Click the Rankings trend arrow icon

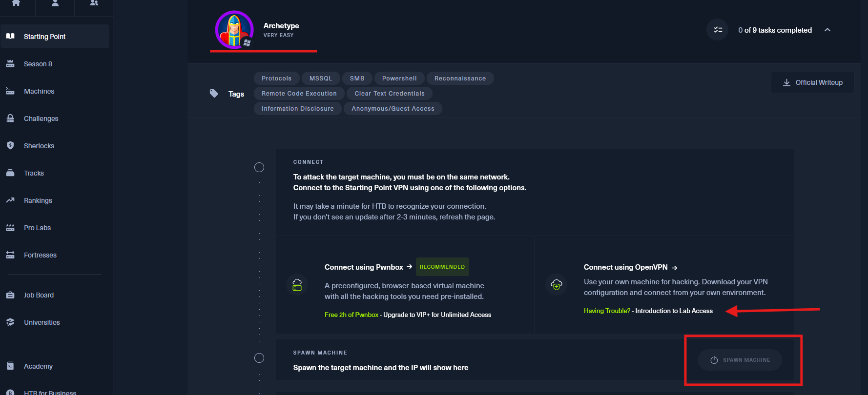[10, 200]
